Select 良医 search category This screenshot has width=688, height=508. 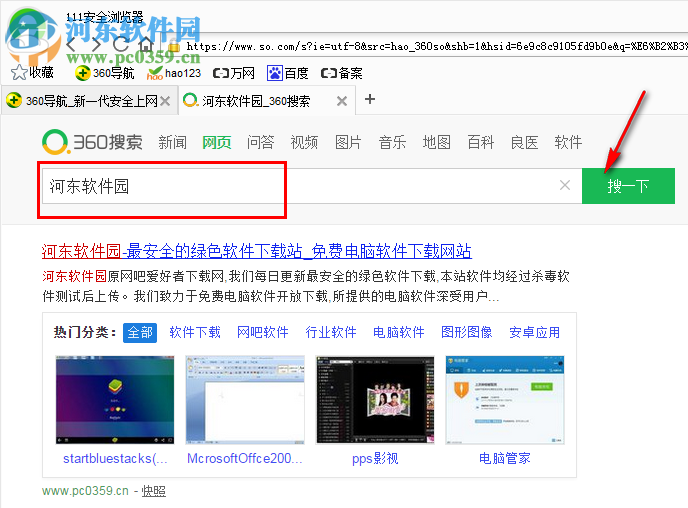coord(524,143)
